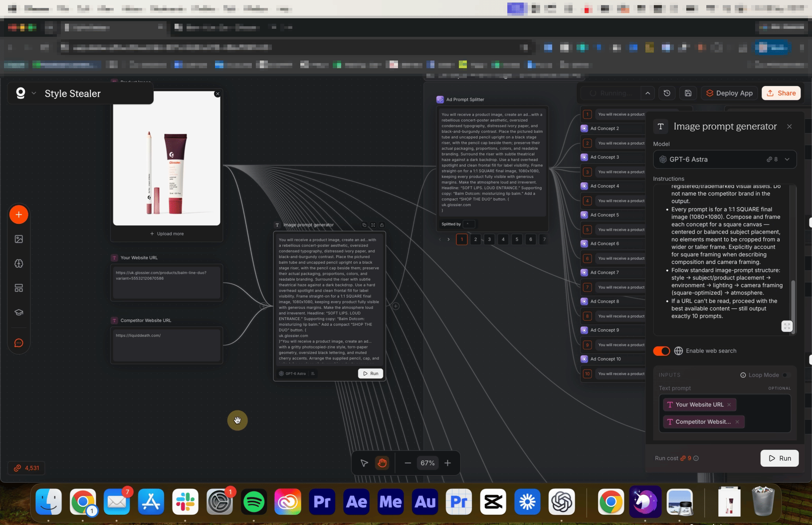The width and height of the screenshot is (812, 525).
Task: Click the Share button
Action: click(781, 93)
